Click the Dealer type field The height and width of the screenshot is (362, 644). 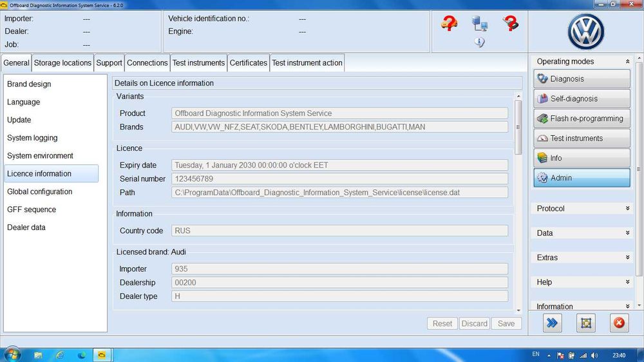[339, 296]
